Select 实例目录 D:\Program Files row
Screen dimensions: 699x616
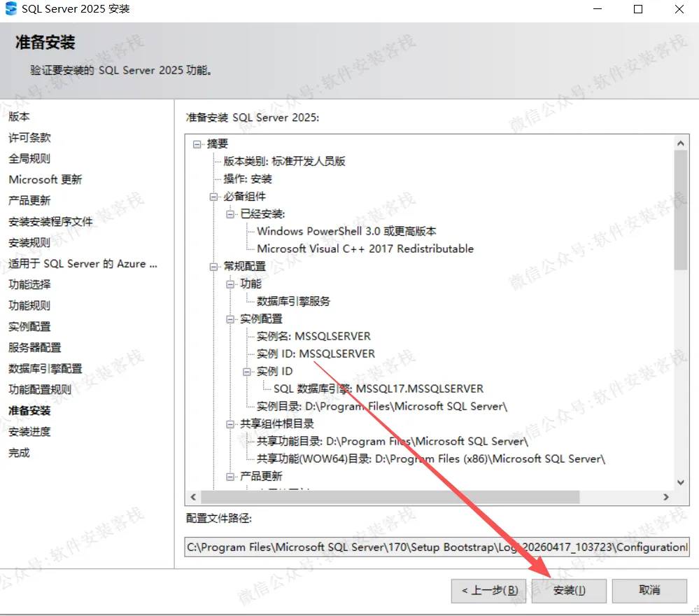coord(382,407)
